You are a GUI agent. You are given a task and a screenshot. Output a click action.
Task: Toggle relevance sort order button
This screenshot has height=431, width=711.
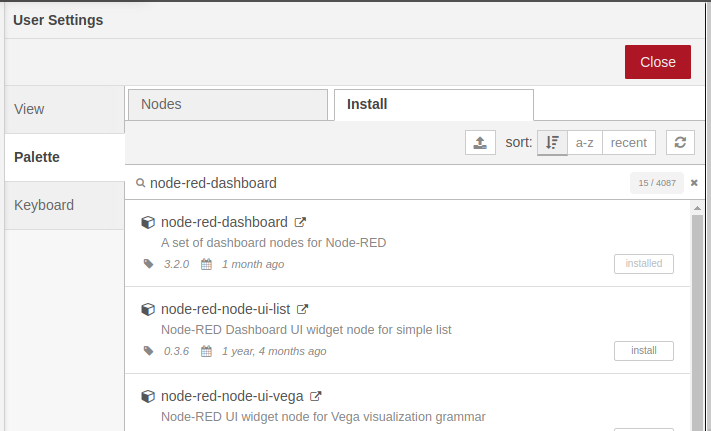click(552, 143)
